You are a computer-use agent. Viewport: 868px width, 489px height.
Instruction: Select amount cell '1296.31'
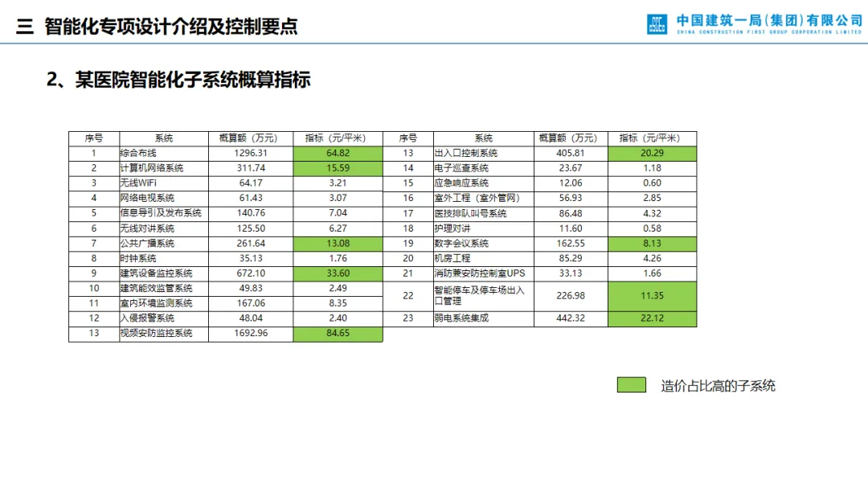[251, 154]
